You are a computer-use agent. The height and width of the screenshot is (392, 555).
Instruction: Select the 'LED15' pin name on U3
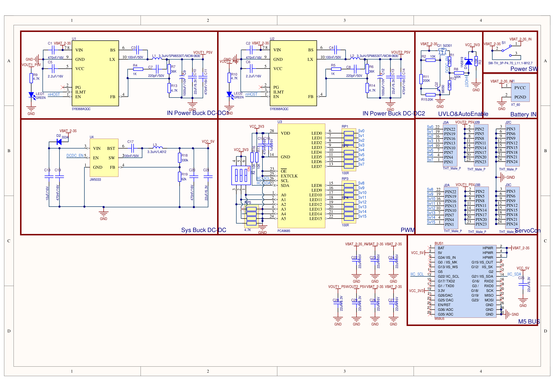tap(315, 219)
